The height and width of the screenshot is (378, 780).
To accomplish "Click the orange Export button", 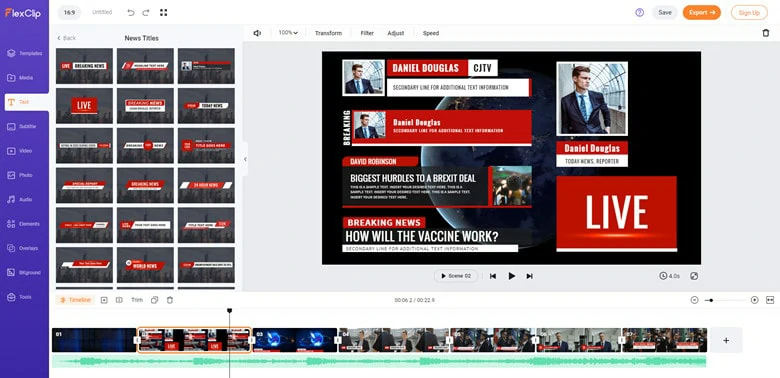I will click(x=701, y=12).
